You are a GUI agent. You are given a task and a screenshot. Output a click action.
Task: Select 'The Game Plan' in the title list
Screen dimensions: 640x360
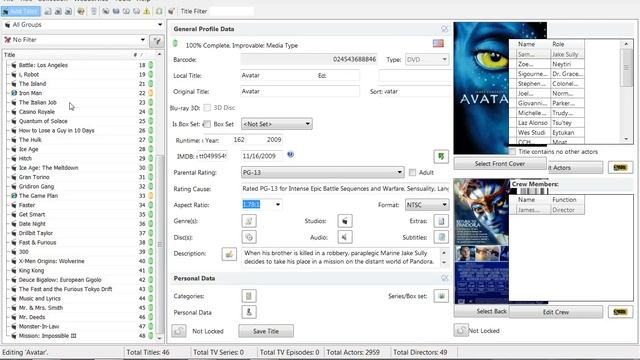[x=38, y=196]
